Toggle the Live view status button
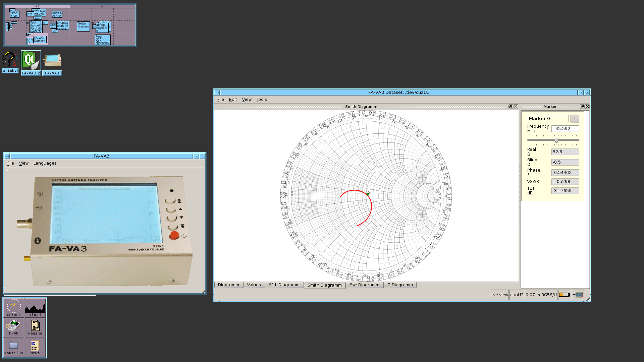This screenshot has width=644, height=362. (x=499, y=295)
